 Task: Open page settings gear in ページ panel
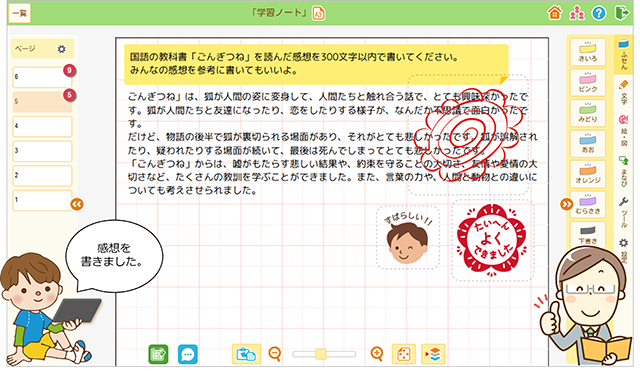point(62,49)
